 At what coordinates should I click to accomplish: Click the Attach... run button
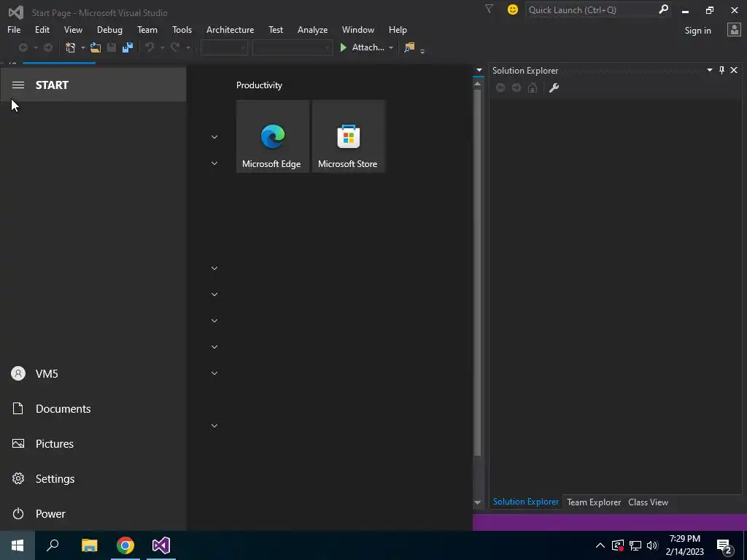pyautogui.click(x=362, y=47)
